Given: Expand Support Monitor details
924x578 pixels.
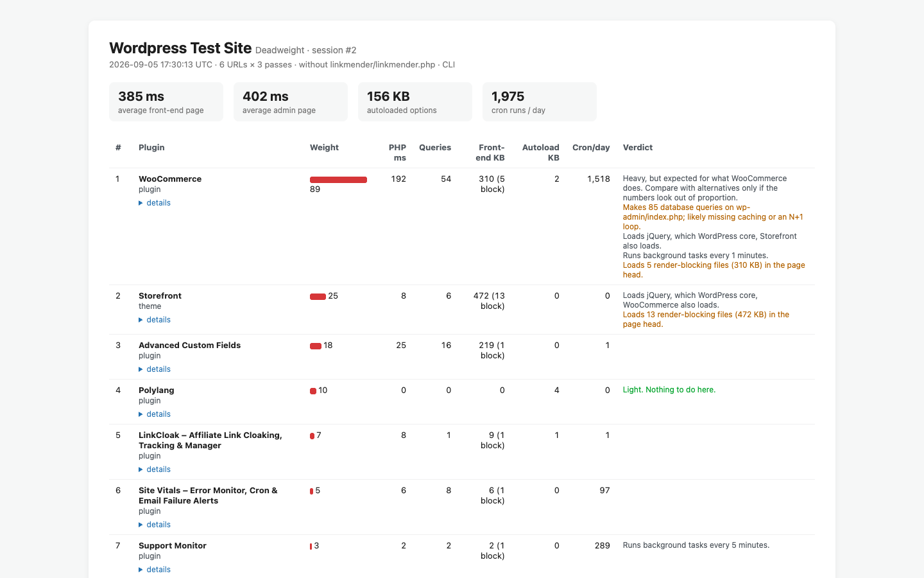Looking at the screenshot, I should pyautogui.click(x=155, y=570).
